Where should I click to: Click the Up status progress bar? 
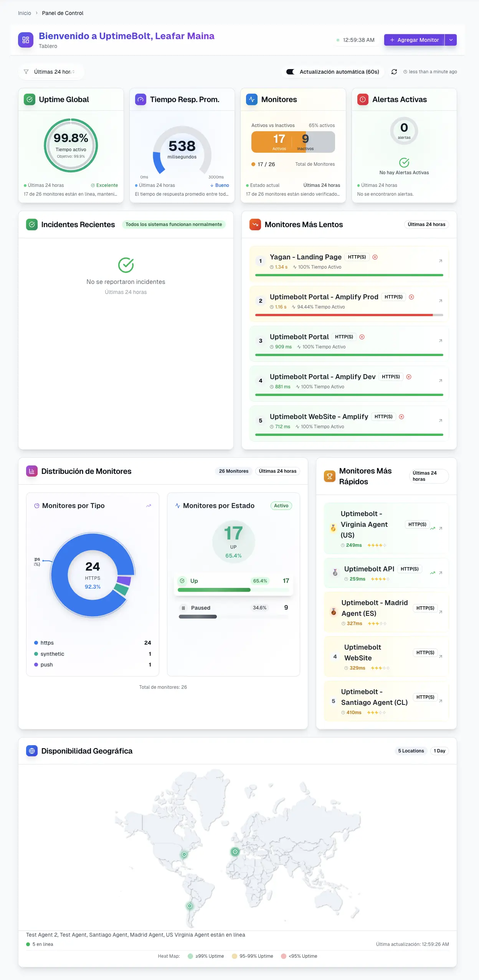coord(214,590)
